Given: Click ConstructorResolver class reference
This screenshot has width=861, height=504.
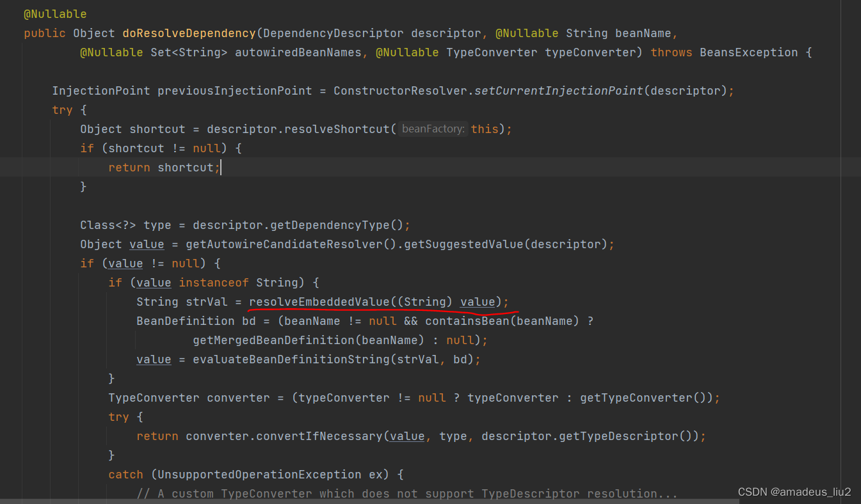Looking at the screenshot, I should click(400, 91).
